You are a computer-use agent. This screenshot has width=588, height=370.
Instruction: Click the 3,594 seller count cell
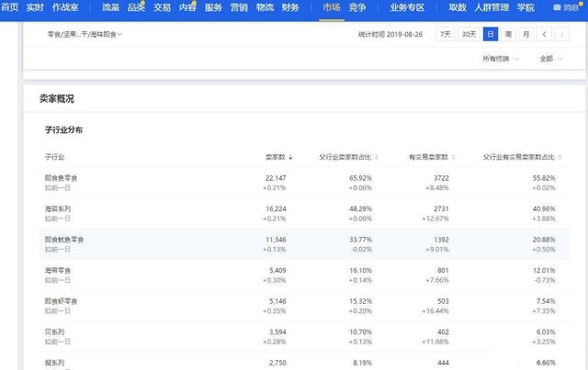point(277,331)
